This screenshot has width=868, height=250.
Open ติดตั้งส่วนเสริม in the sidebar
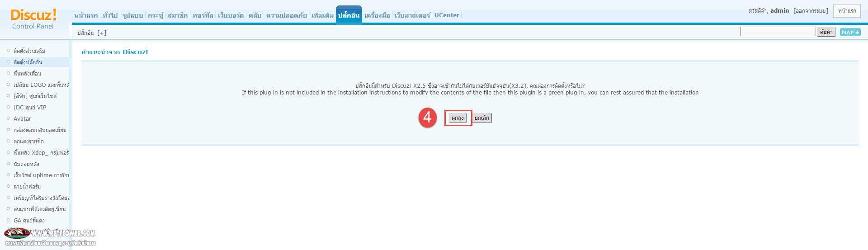29,51
